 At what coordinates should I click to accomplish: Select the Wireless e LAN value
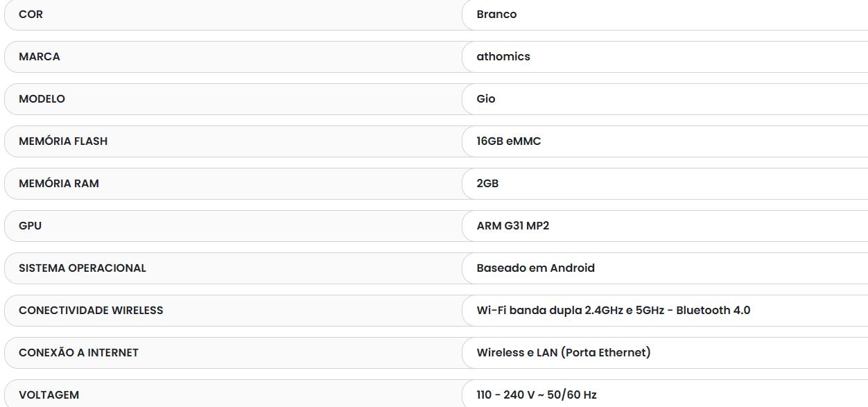click(x=564, y=353)
